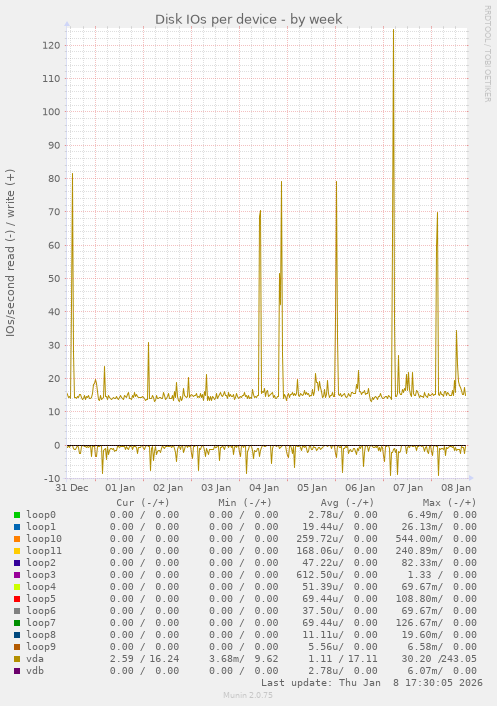Screen dimensions: 497x706
Task: Click the Min (-/+) column header
Action: click(245, 502)
